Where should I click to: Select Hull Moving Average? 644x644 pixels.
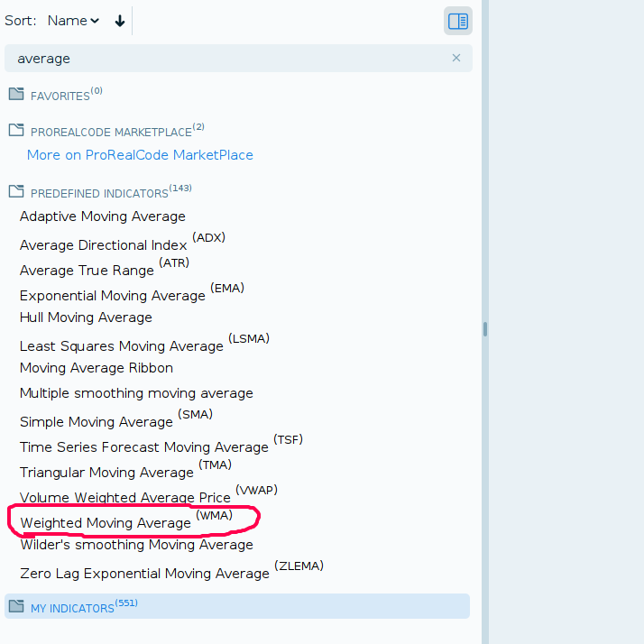pos(86,317)
